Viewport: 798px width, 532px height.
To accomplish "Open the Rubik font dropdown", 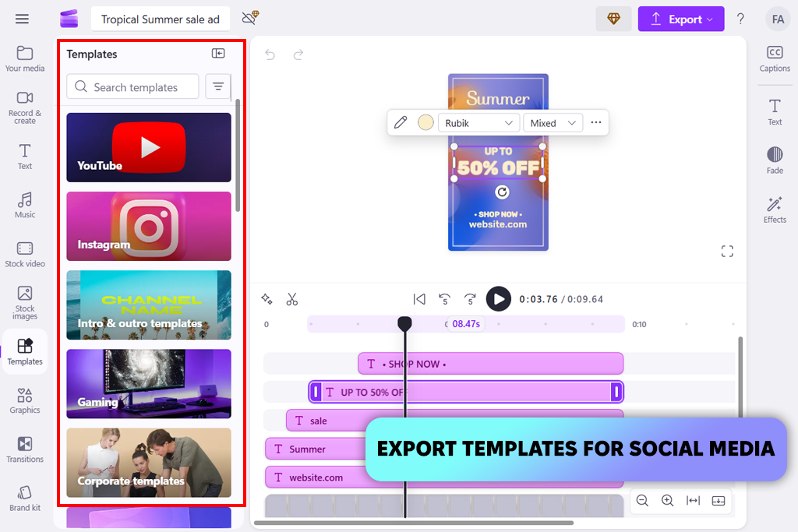I will tap(478, 123).
